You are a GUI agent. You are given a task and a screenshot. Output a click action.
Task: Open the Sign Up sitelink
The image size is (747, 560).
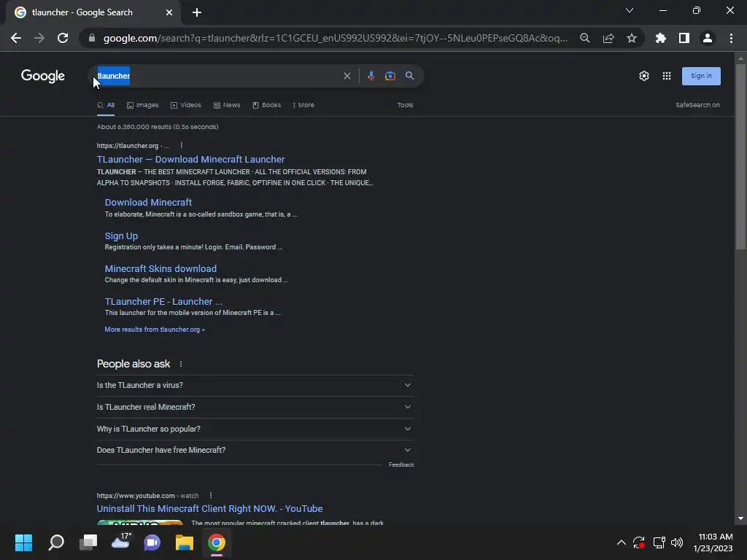(x=121, y=236)
